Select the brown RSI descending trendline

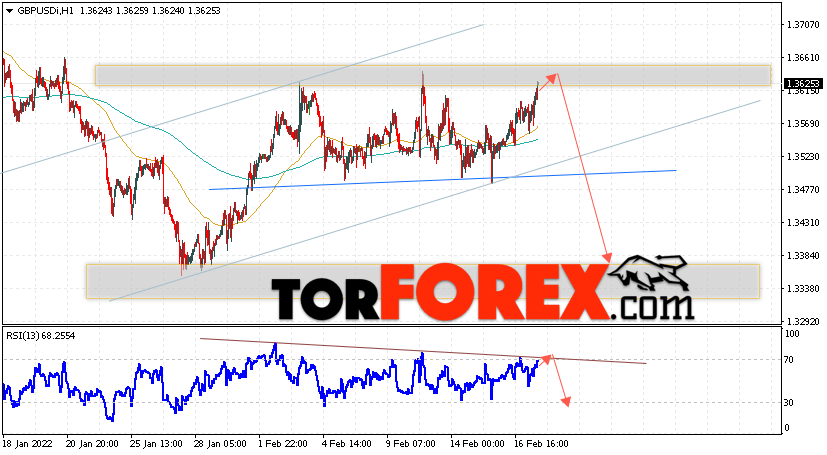point(423,351)
